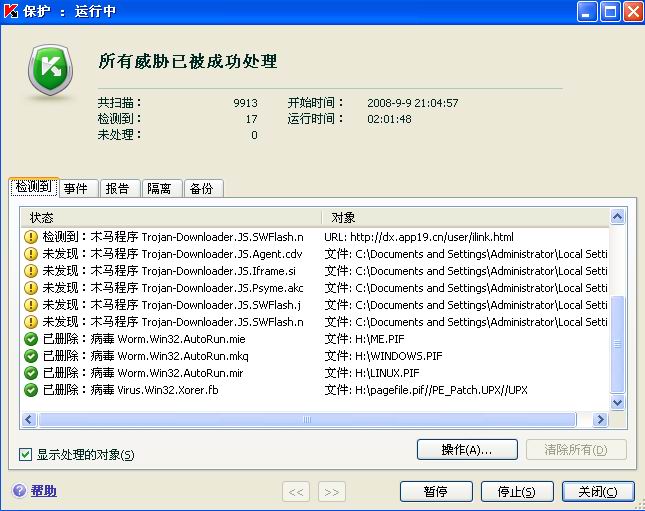This screenshot has height=511, width=645.
Task: Select the 已删除 Virus.Win32.Xorer.fb status text
Action: (130, 390)
